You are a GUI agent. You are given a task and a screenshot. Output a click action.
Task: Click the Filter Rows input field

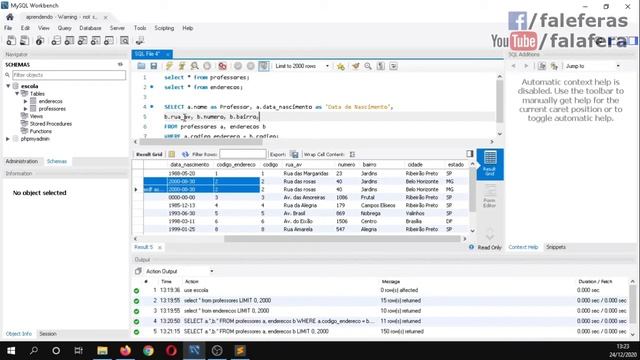[242, 154]
